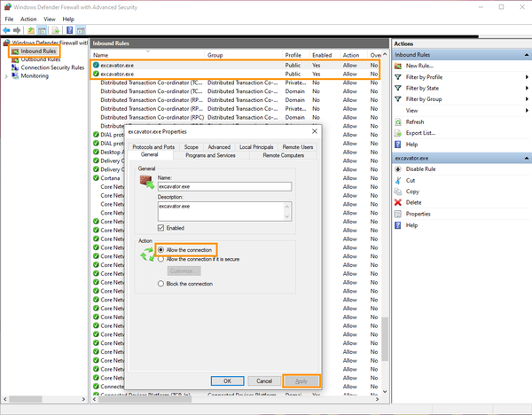Expand the Monitoring tree node

tap(6, 76)
